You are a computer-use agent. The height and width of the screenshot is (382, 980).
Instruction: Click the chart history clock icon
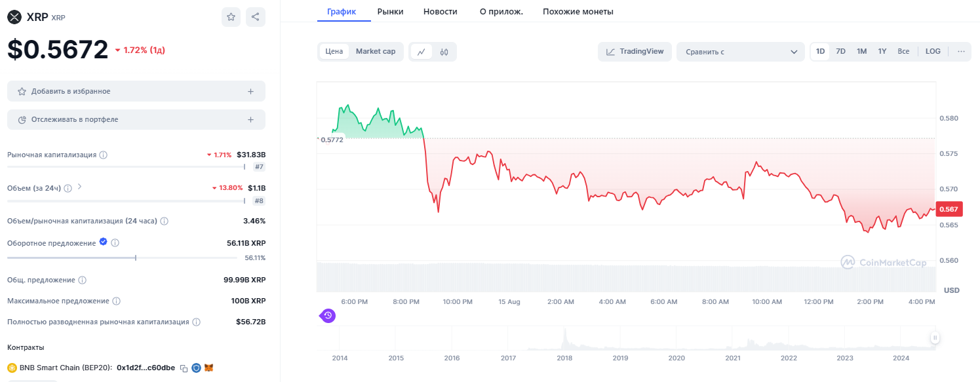328,316
